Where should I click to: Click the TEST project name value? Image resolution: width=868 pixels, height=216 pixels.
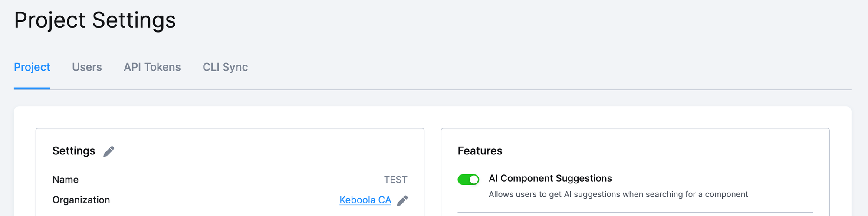pos(395,180)
